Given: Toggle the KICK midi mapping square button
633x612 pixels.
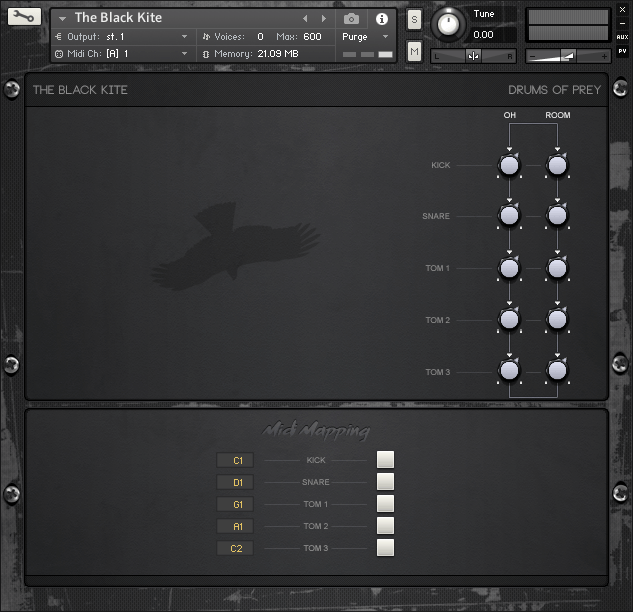Looking at the screenshot, I should pos(385,460).
